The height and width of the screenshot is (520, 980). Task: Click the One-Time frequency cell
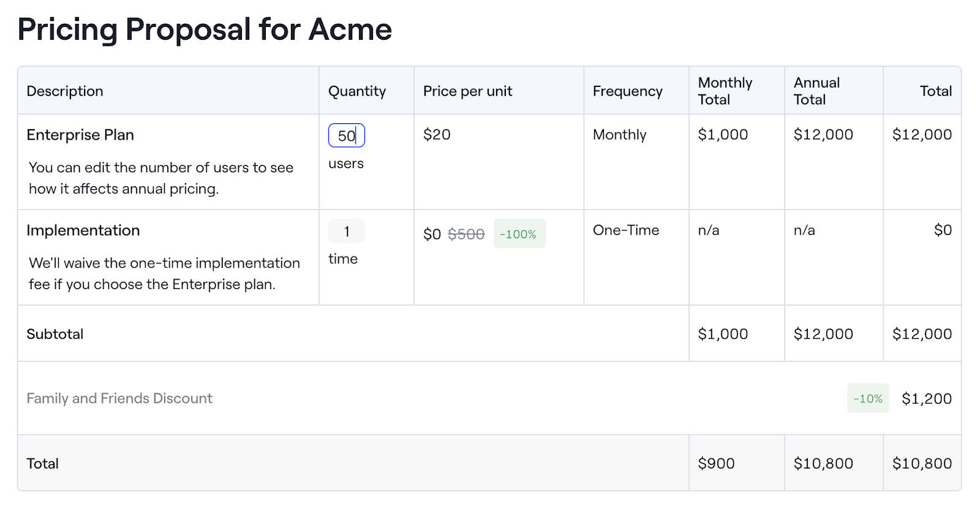click(626, 230)
